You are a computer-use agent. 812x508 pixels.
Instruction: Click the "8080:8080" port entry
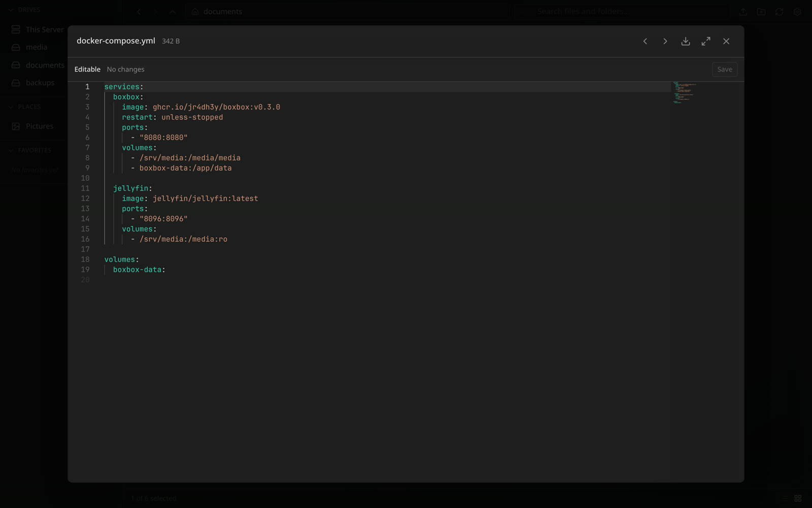click(x=163, y=138)
